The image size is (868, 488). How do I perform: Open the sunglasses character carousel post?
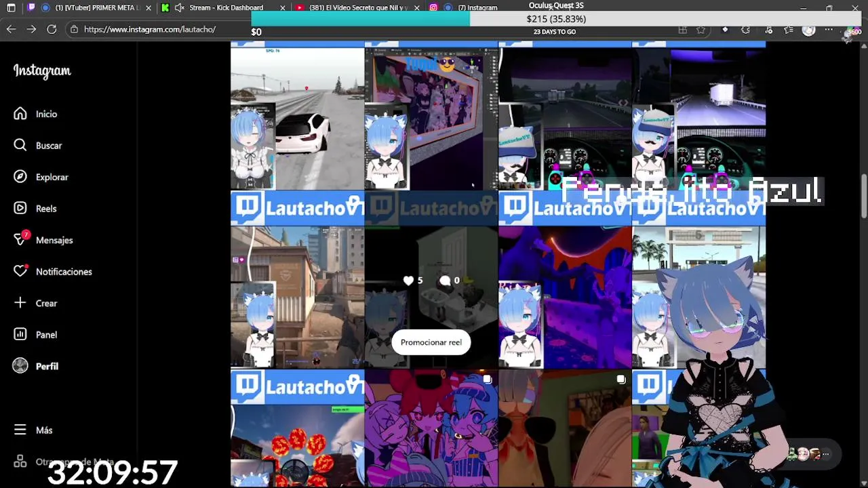click(565, 429)
